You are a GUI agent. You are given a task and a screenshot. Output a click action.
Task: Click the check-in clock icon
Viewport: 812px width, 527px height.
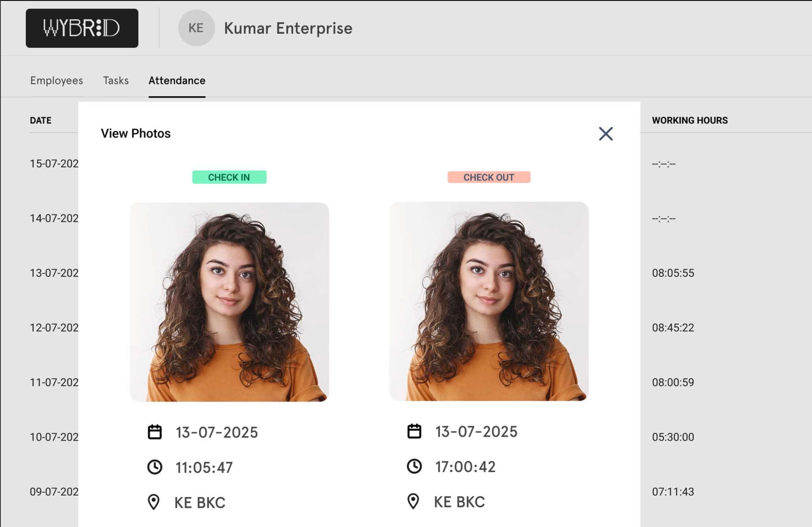pyautogui.click(x=155, y=467)
